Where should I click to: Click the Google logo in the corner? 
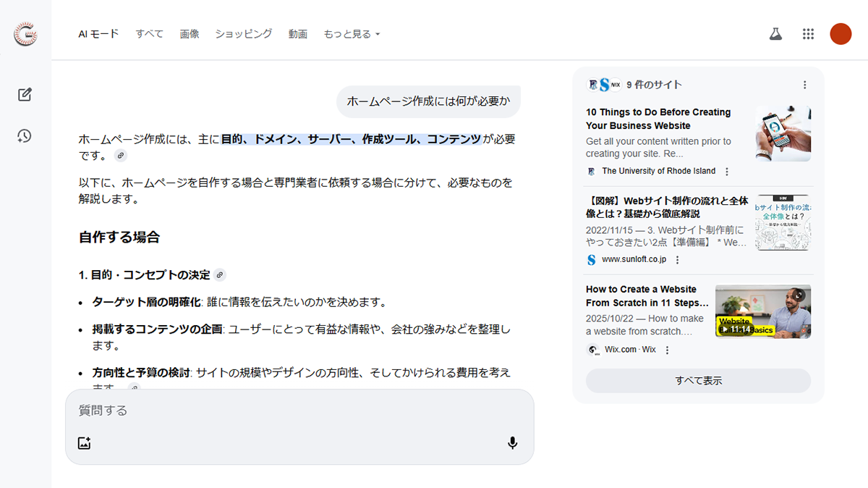pyautogui.click(x=25, y=34)
